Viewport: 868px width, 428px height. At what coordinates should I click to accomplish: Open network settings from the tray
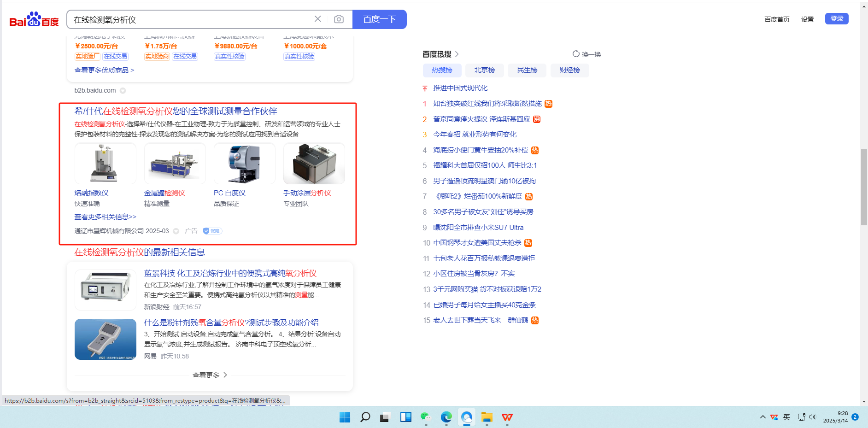pos(802,417)
